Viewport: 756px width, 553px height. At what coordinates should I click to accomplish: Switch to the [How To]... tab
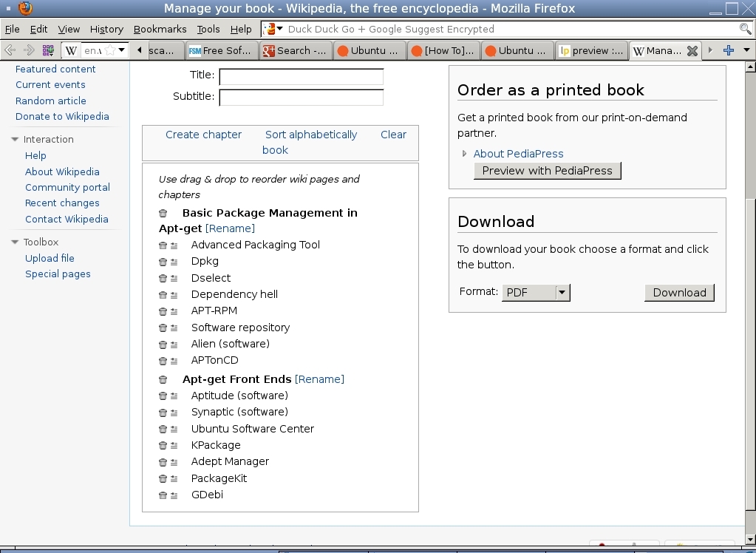point(443,51)
